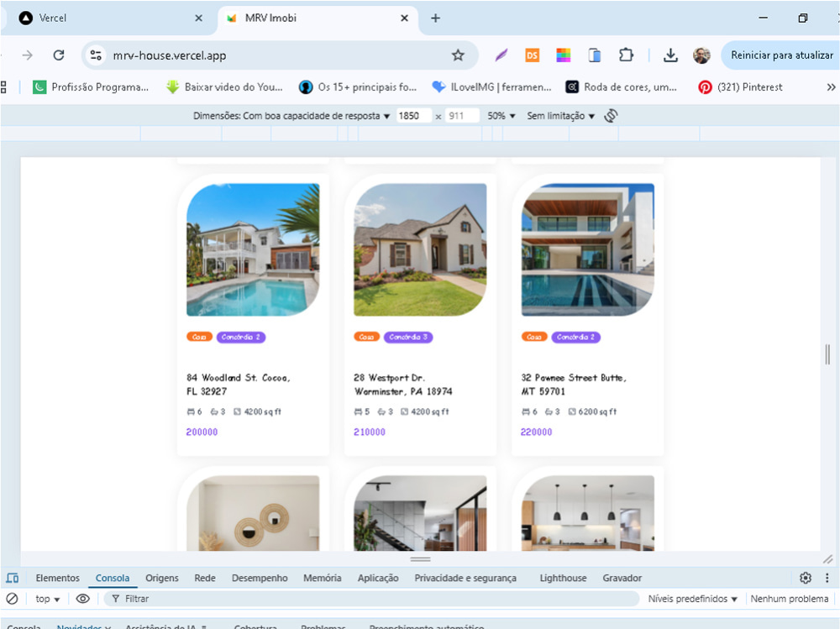Click the address bar URL mrv-house.vercel.app
840x629 pixels.
(x=170, y=55)
